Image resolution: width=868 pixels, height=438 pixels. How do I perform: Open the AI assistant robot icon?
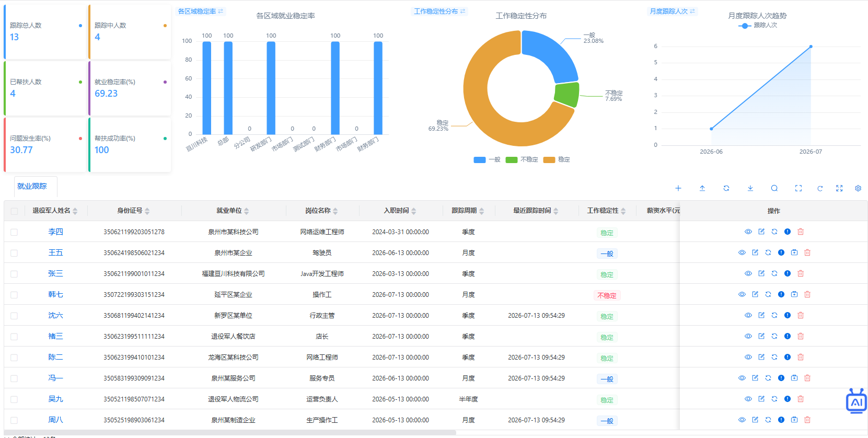pyautogui.click(x=856, y=401)
